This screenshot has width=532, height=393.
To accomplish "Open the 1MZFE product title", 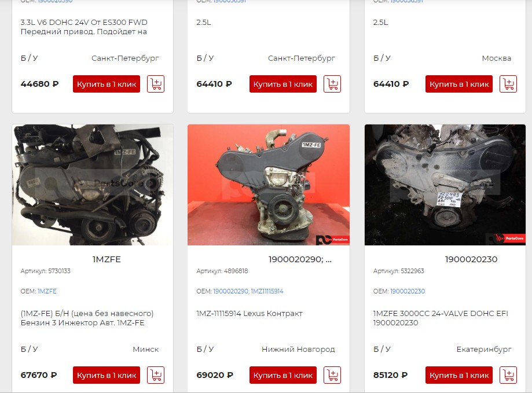I will pyautogui.click(x=107, y=259).
